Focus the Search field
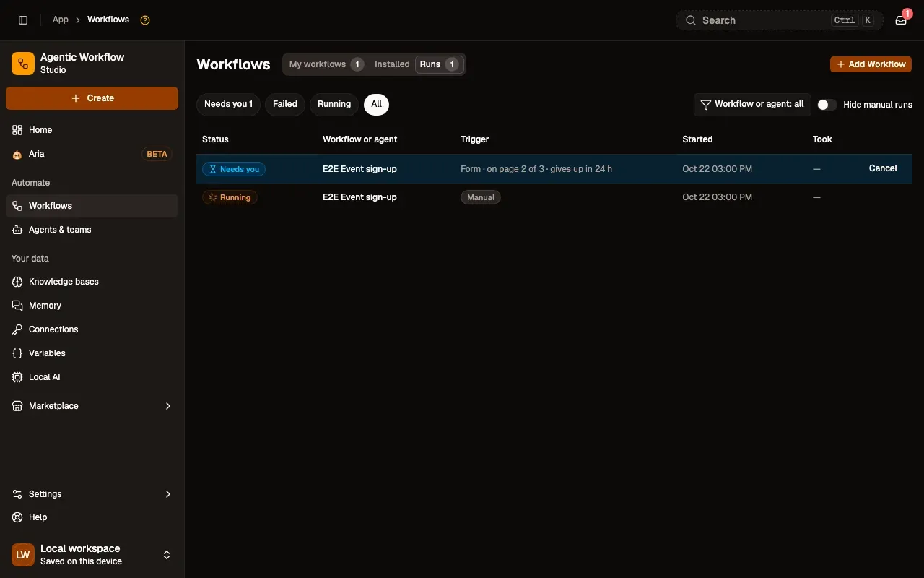 tap(780, 20)
